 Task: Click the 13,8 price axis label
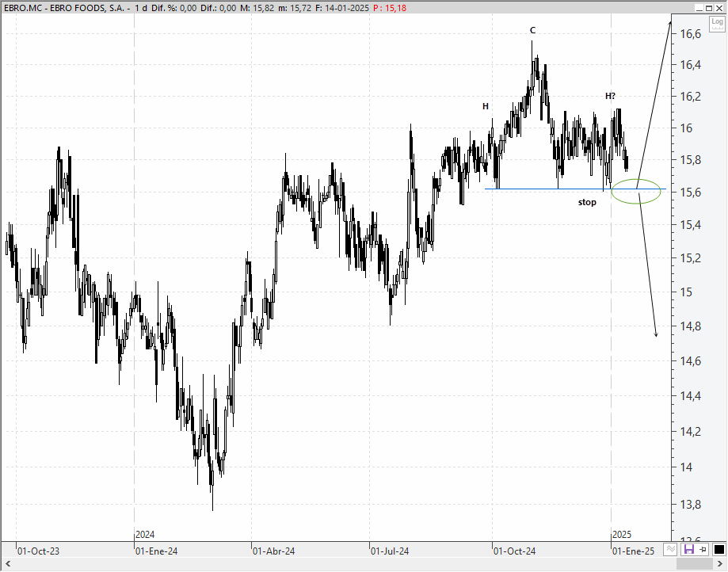pyautogui.click(x=691, y=504)
